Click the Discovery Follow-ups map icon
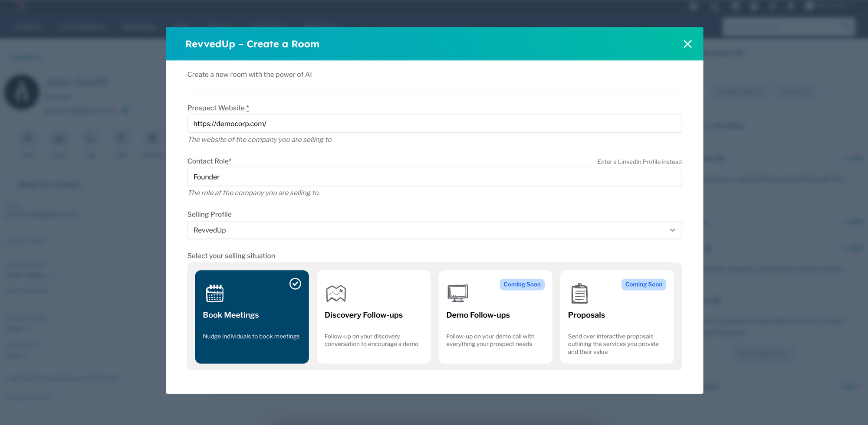The image size is (868, 425). [336, 294]
